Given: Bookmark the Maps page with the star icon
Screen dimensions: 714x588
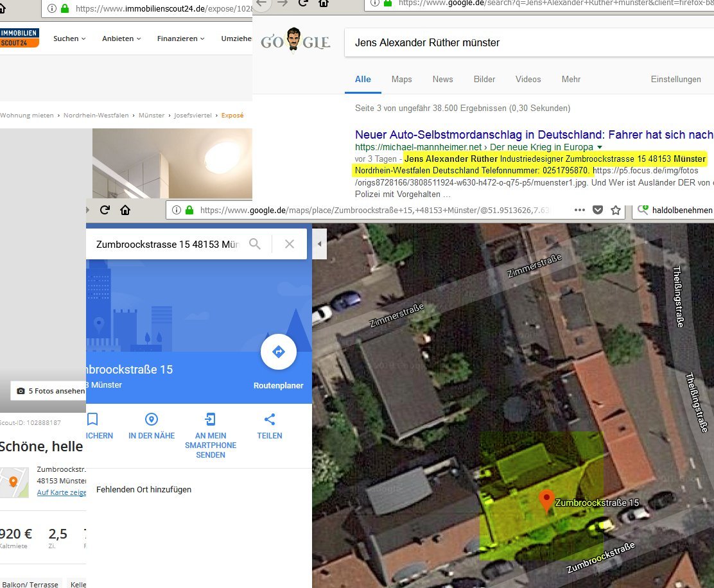Looking at the screenshot, I should pyautogui.click(x=616, y=210).
